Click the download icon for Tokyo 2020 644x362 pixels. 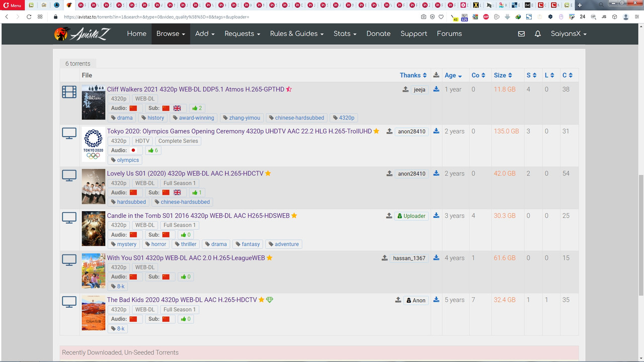(436, 131)
